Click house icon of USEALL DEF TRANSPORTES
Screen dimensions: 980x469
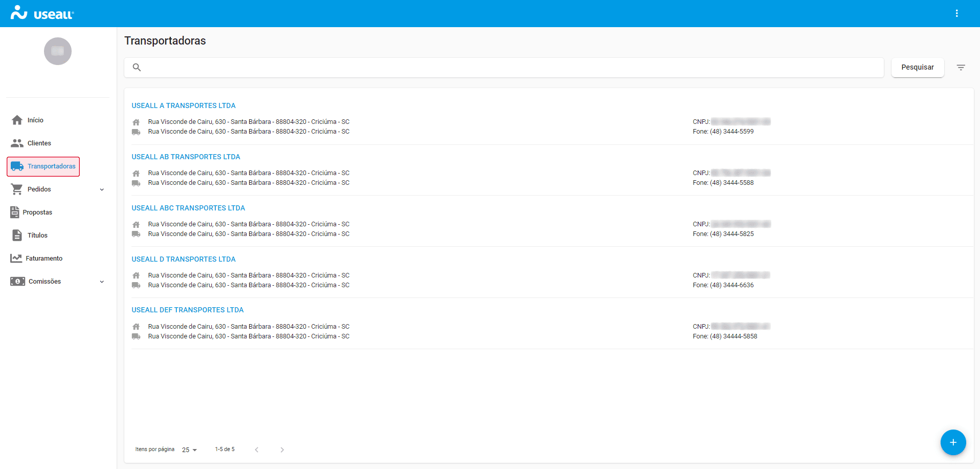coord(136,327)
